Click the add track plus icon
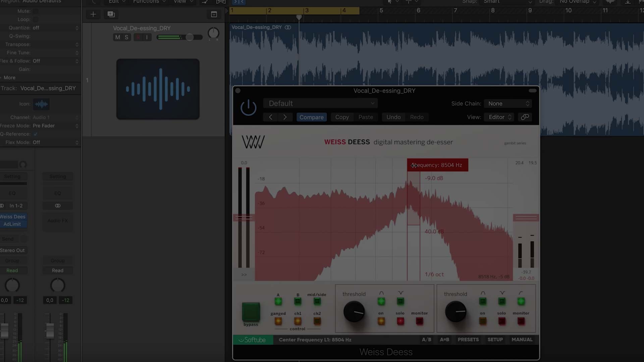 pos(93,14)
